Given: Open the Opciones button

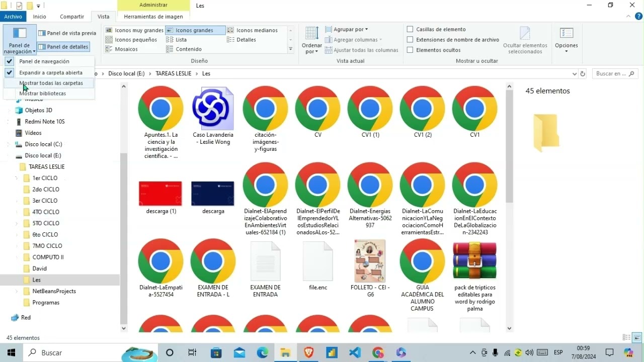Looking at the screenshot, I should click(567, 40).
